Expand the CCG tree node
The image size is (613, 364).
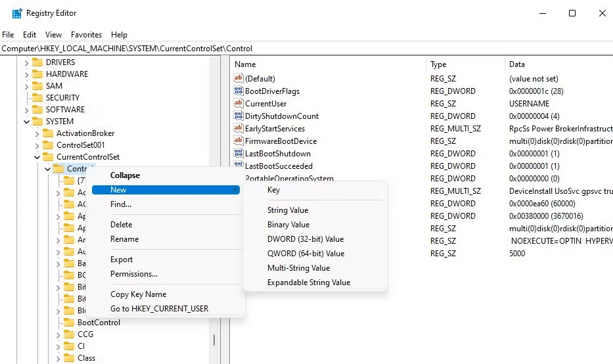[58, 334]
